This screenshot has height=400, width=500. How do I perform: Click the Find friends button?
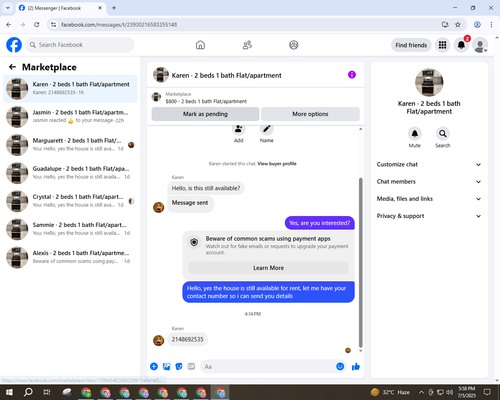pos(411,45)
